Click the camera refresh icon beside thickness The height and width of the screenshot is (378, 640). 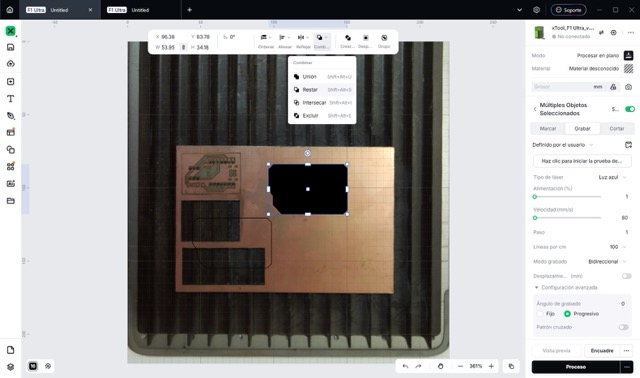pyautogui.click(x=629, y=87)
